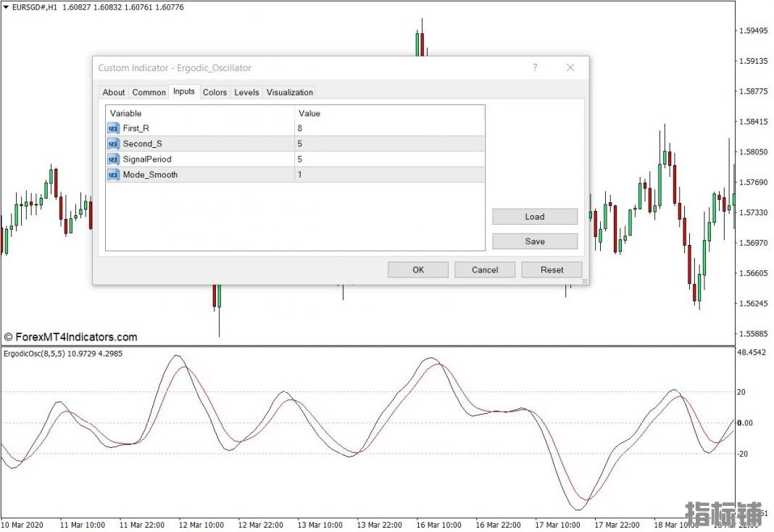Click the OK button
The height and width of the screenshot is (532, 774).
[x=418, y=270]
